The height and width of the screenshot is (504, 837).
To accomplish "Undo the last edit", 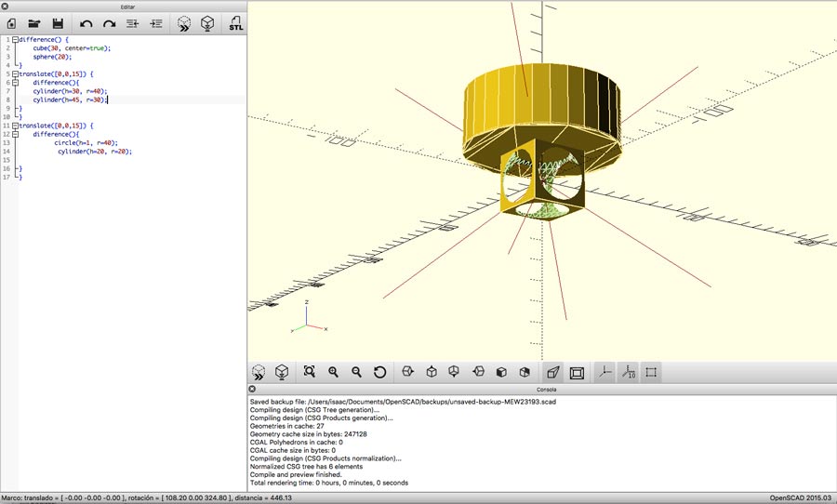I will tap(86, 23).
